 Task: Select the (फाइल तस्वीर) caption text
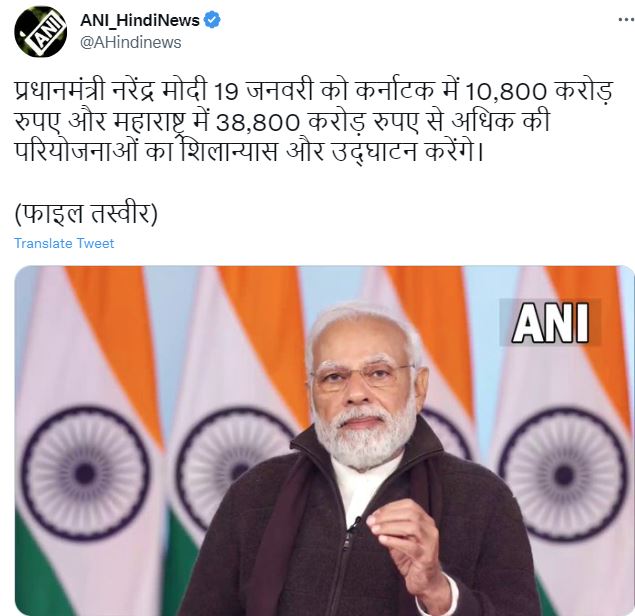(86, 214)
